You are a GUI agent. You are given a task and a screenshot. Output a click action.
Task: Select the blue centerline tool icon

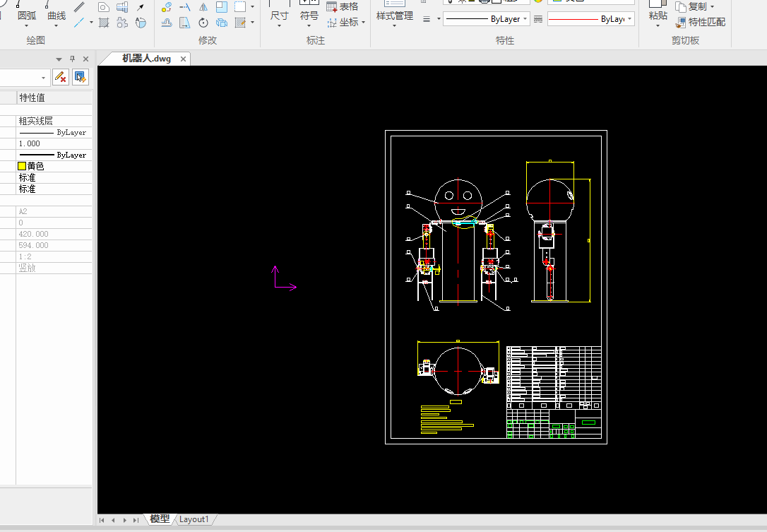(79, 22)
